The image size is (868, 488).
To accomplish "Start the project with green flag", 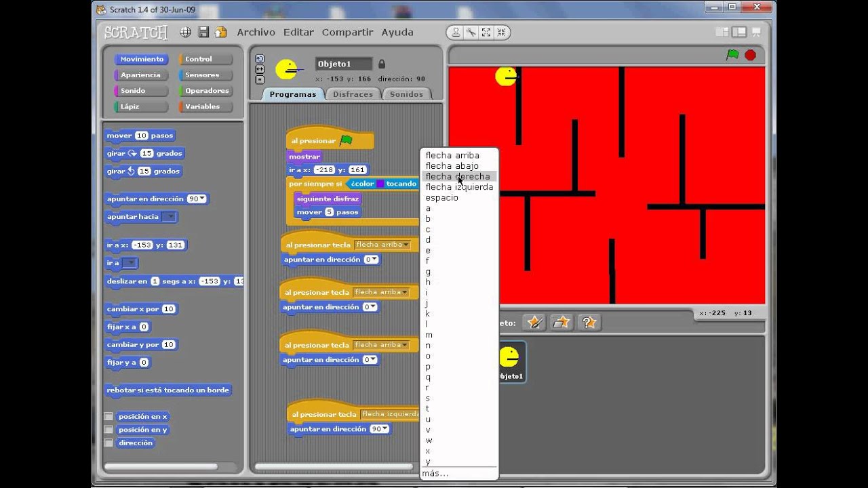I will tap(732, 55).
